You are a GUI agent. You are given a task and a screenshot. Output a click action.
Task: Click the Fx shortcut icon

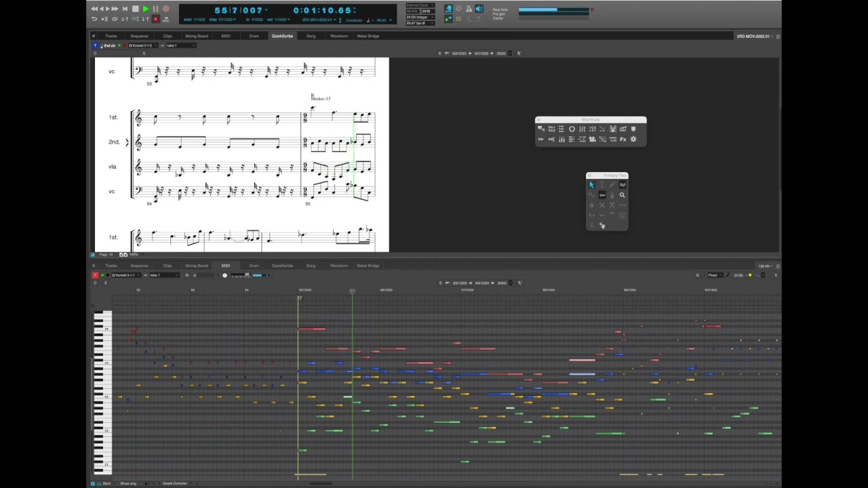[623, 139]
